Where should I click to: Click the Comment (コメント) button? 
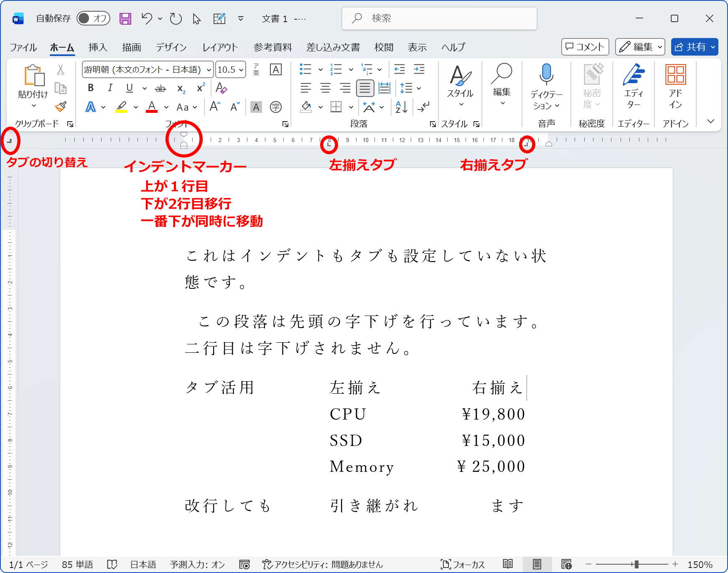tap(585, 47)
